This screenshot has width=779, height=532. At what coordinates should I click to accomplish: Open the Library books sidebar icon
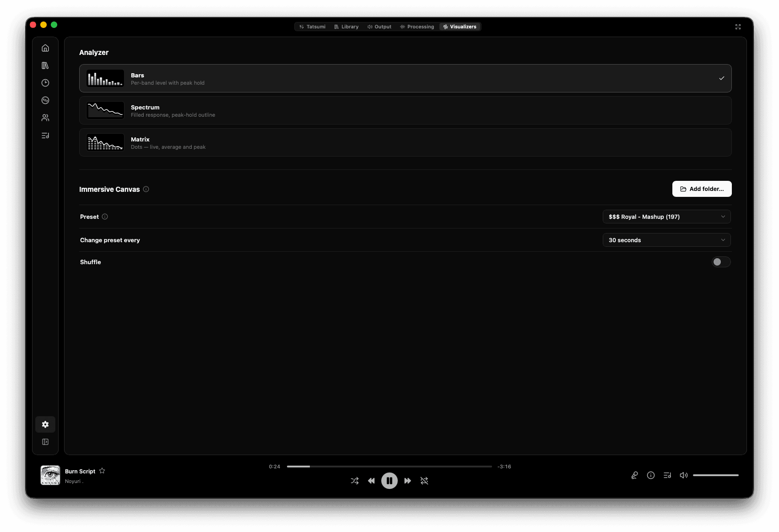tap(45, 65)
